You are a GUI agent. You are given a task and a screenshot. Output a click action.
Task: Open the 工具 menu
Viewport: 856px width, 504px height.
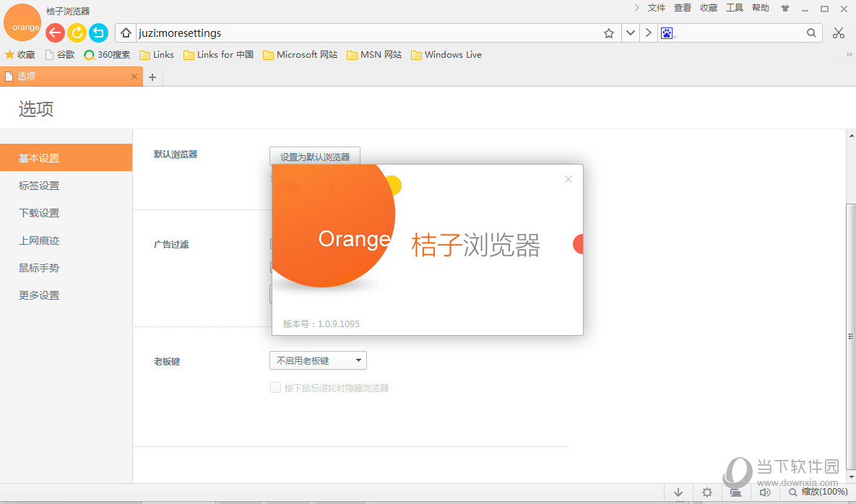click(x=735, y=8)
